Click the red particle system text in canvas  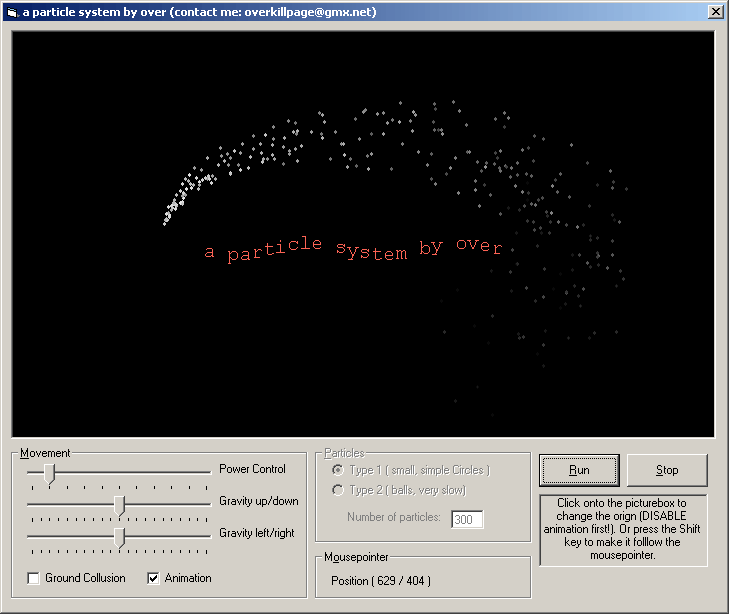[x=352, y=249]
